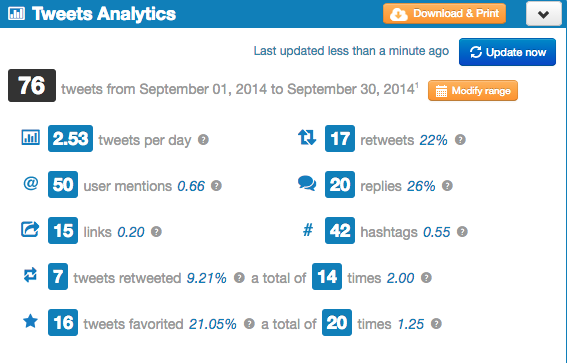This screenshot has width=571, height=363.
Task: Click the help icon beside retweets 22%
Action: [x=460, y=140]
